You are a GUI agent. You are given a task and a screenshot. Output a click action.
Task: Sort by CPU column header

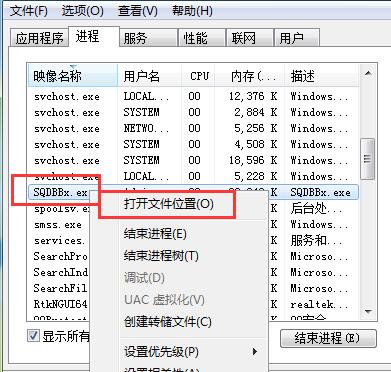tap(198, 76)
